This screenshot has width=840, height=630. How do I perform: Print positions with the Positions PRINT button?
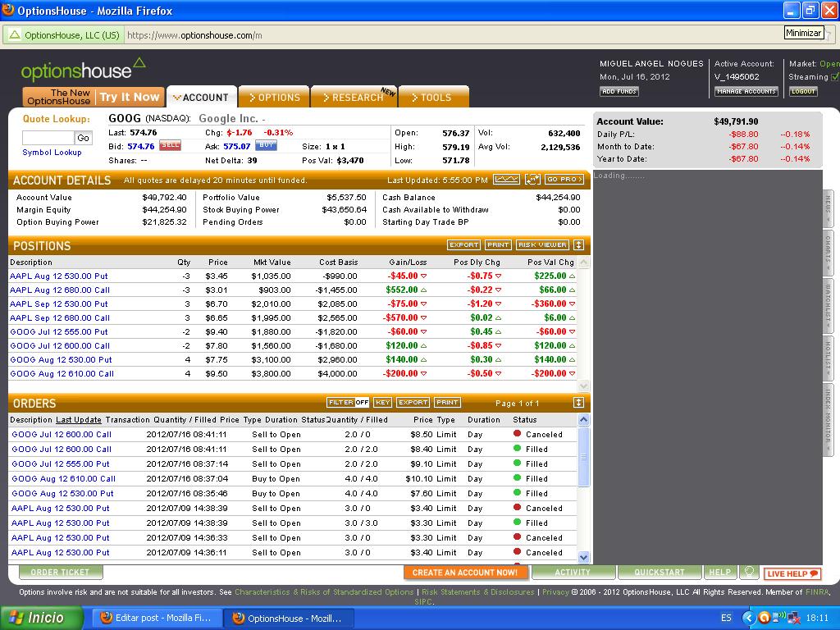click(498, 244)
